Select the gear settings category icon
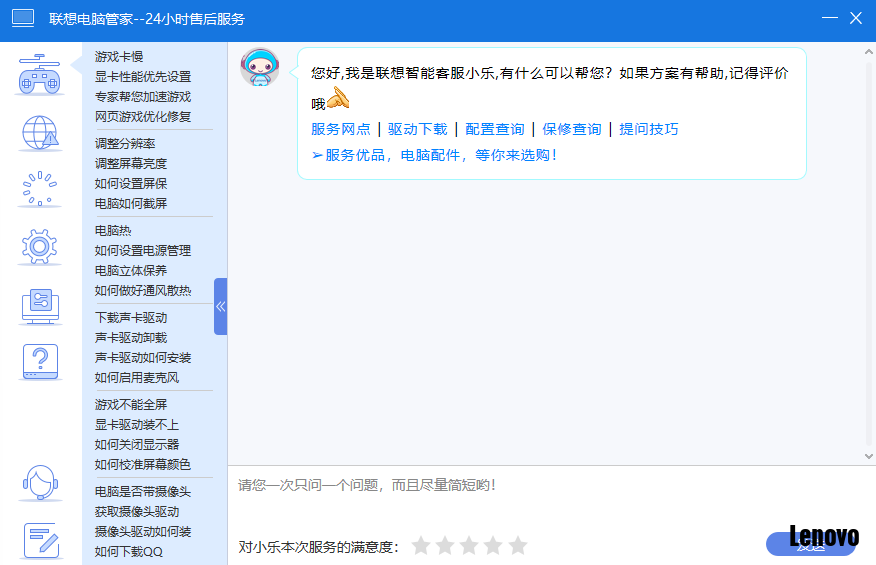This screenshot has height=565, width=876. tap(40, 246)
